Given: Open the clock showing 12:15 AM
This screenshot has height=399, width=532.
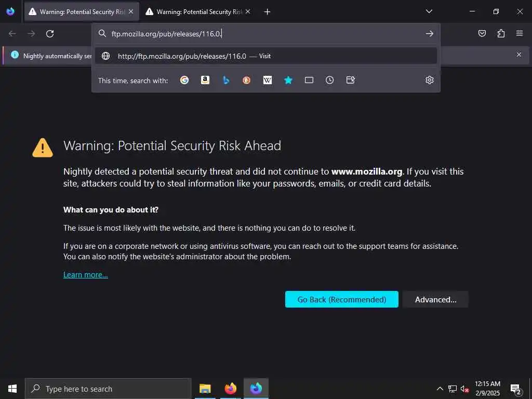Looking at the screenshot, I should [487, 389].
